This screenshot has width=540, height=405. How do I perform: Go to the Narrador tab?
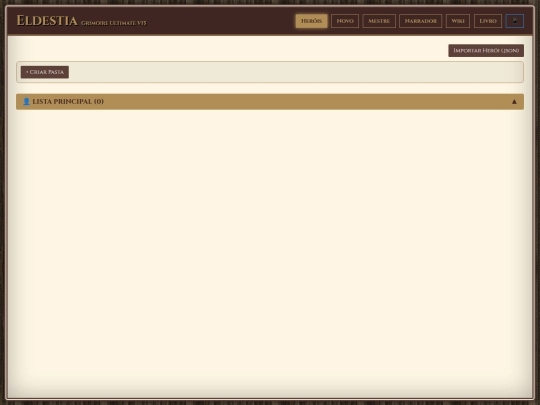click(x=420, y=21)
